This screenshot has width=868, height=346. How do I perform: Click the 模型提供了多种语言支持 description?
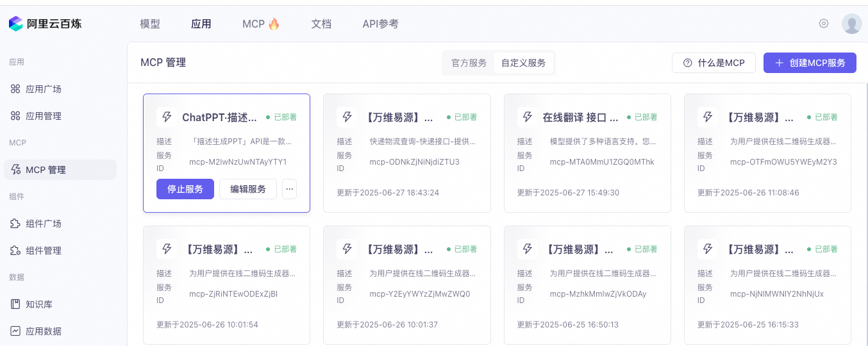pos(603,141)
